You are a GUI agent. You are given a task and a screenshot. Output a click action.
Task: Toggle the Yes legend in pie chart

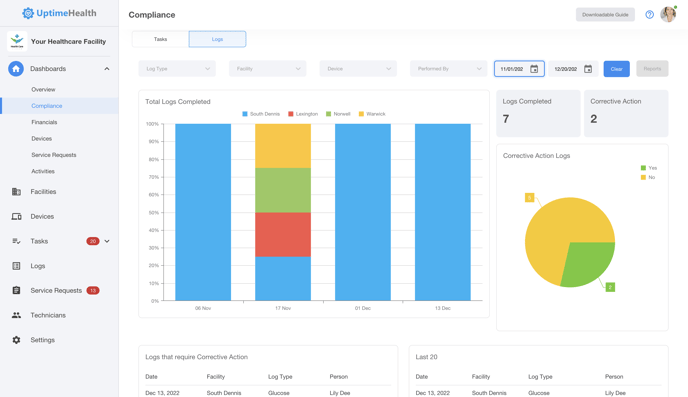click(649, 168)
